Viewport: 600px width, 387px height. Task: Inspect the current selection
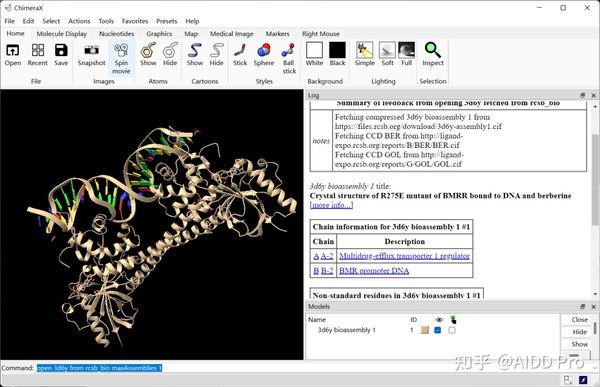[433, 55]
